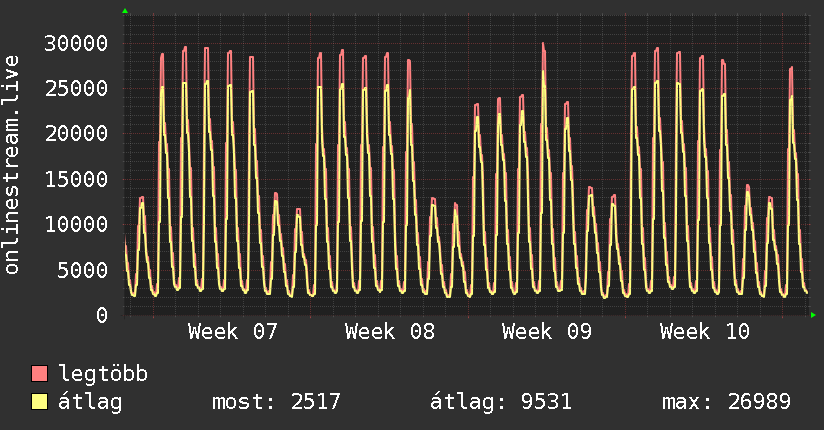
Task: Click the Week 07 axis label
Action: pos(233,332)
